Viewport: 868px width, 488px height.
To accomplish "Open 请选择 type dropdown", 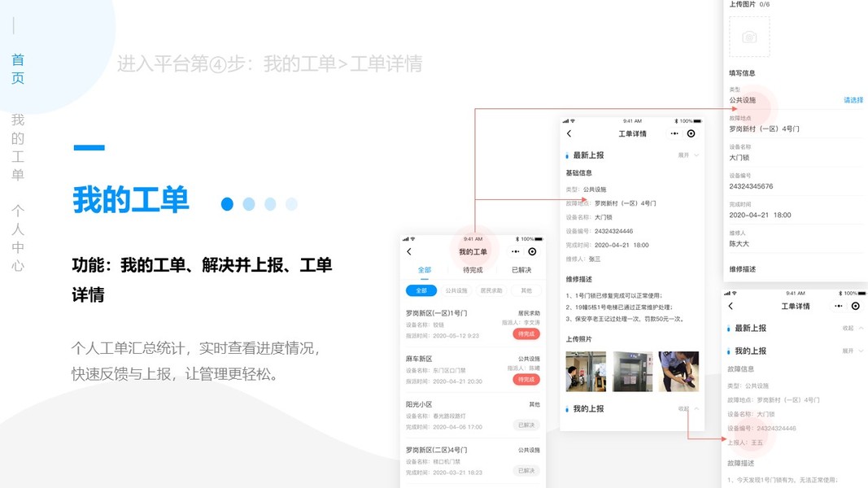I will [853, 100].
